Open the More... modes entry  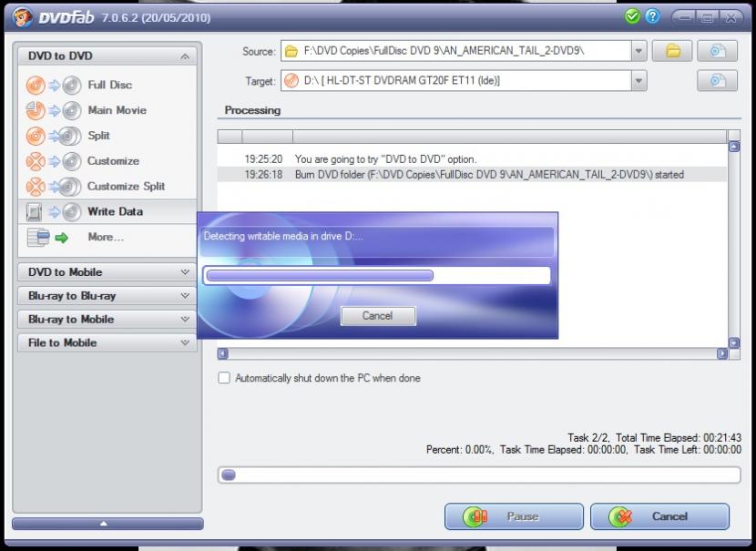106,237
